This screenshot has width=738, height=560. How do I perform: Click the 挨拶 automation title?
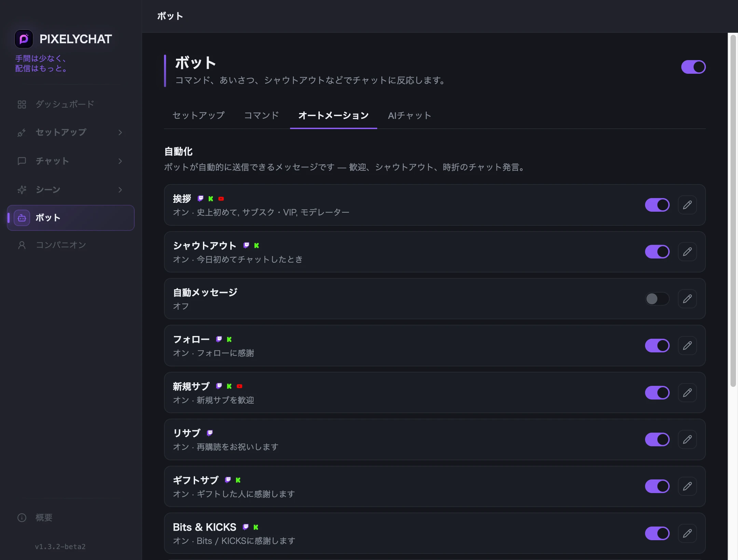point(182,198)
